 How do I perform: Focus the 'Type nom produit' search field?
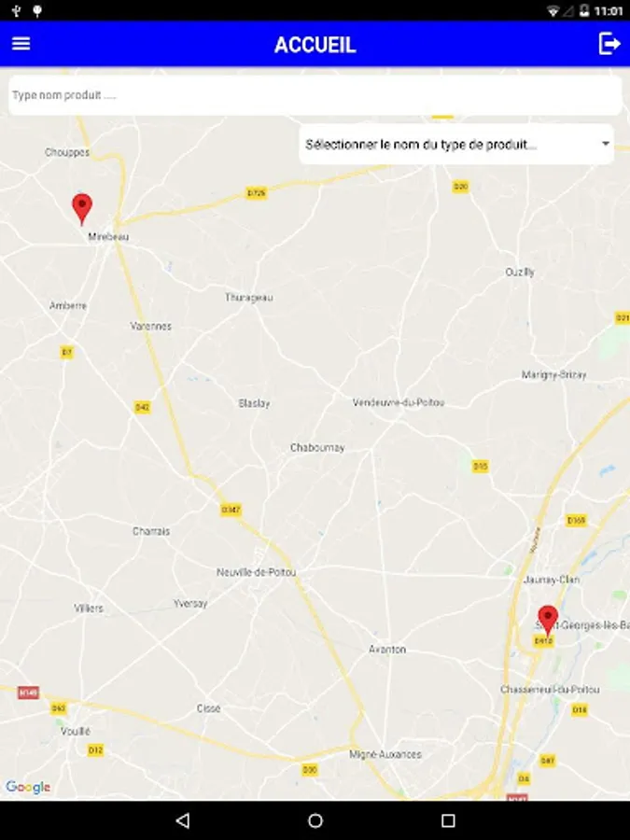[x=315, y=95]
